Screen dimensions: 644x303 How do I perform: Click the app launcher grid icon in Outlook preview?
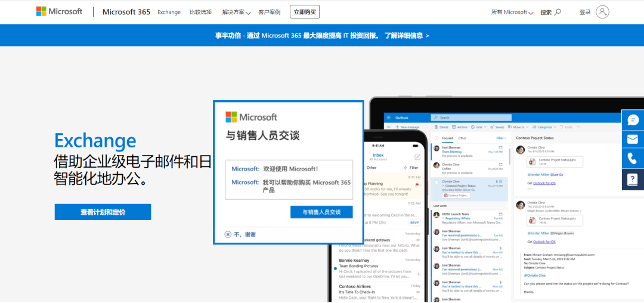(x=389, y=118)
